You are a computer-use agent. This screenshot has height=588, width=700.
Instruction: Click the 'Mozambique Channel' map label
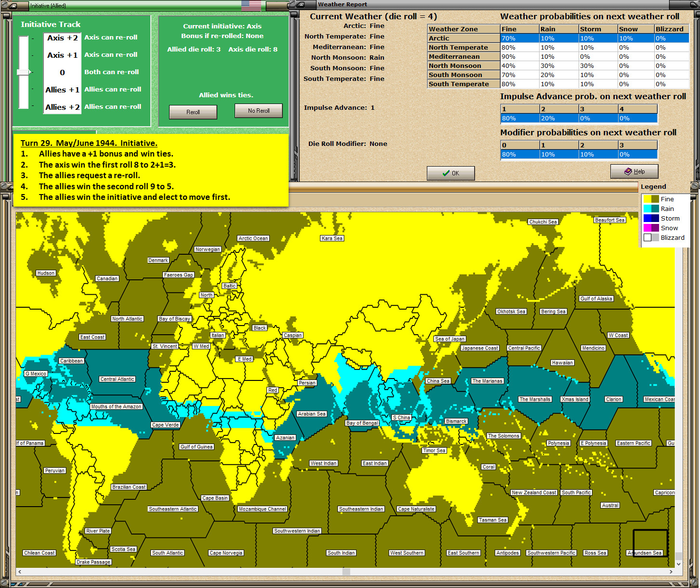coord(263,509)
